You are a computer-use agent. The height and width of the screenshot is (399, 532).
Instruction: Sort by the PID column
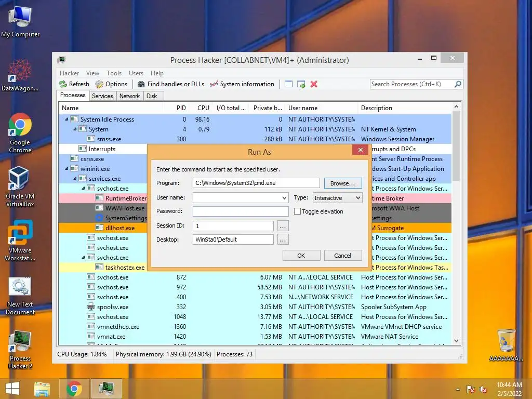176,108
